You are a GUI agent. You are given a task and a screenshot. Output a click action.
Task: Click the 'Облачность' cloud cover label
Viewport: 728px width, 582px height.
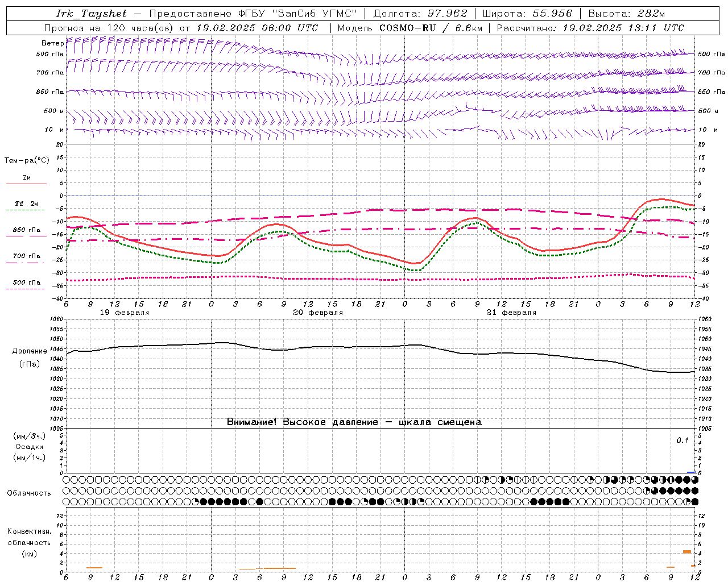point(29,493)
